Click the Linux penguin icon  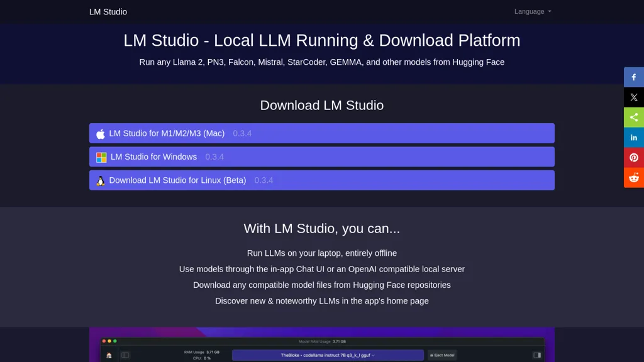click(x=101, y=180)
